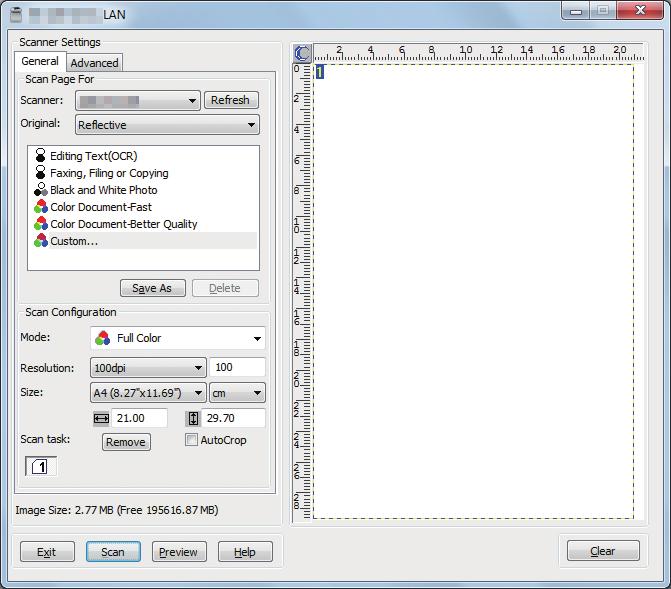Click the Preview button

coord(179,552)
